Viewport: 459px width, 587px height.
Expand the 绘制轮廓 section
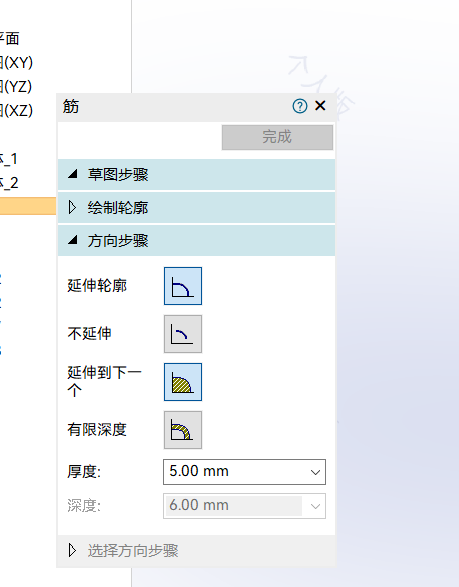coord(196,207)
